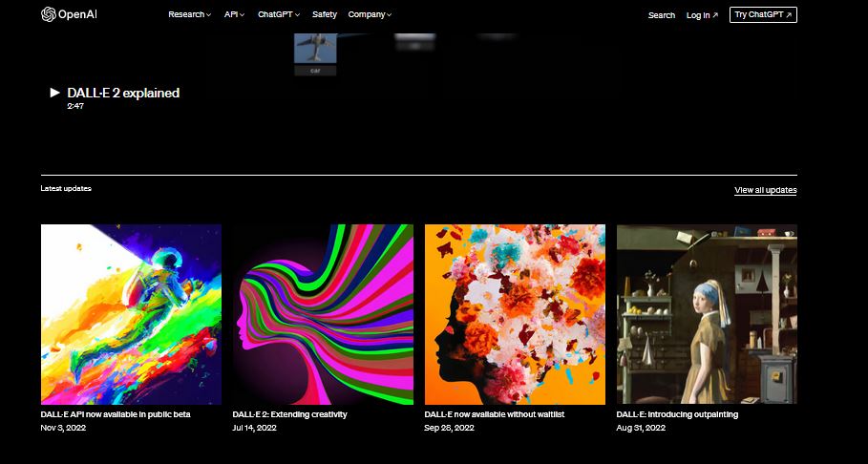Open DALL·E: Introducing outpainting article
Image resolution: width=868 pixels, height=464 pixels.
tap(677, 414)
